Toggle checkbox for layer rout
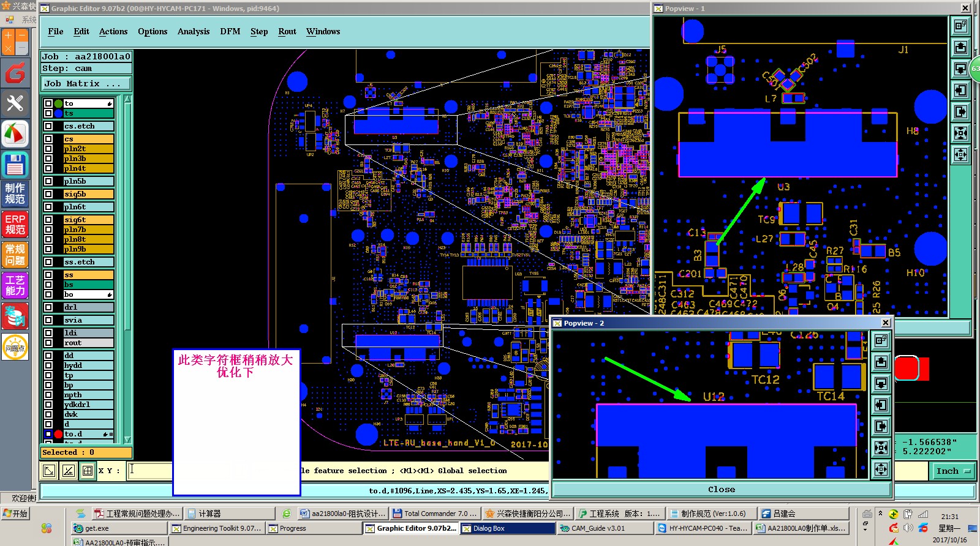Viewport: 980px width, 546px height. coord(48,343)
